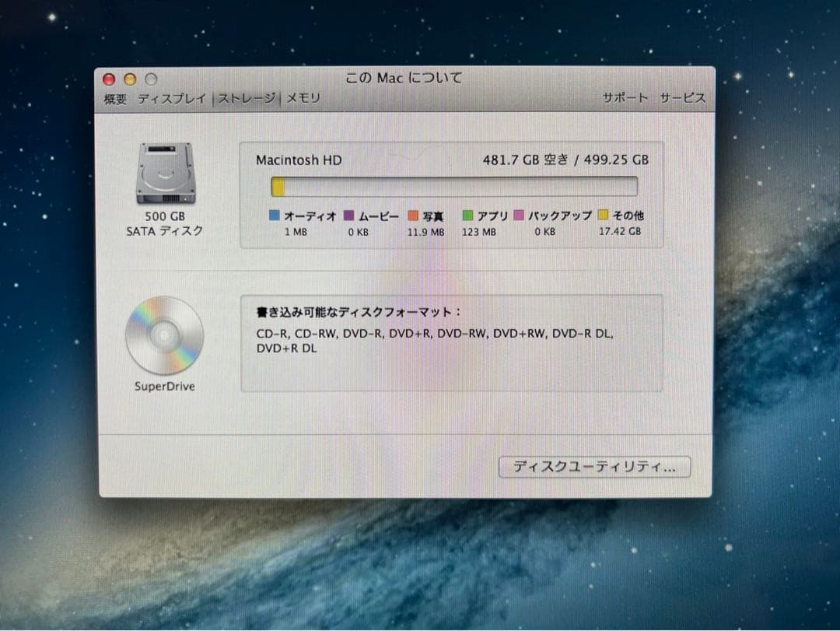The width and height of the screenshot is (840, 631).
Task: Select the blue オーディオ legend square
Action: tap(274, 216)
